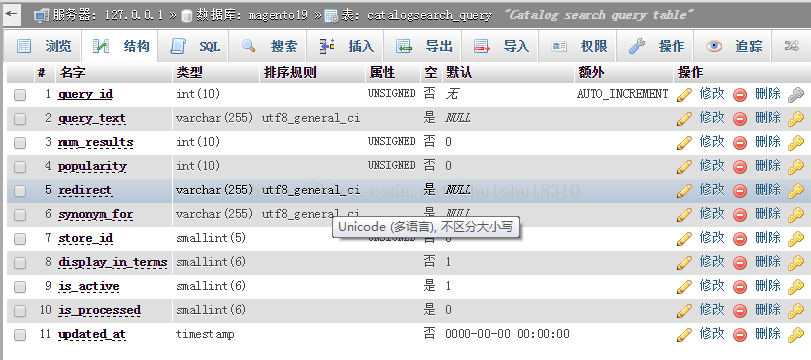Select column name updated_at
Screen dimensions: 811x360
(92, 334)
